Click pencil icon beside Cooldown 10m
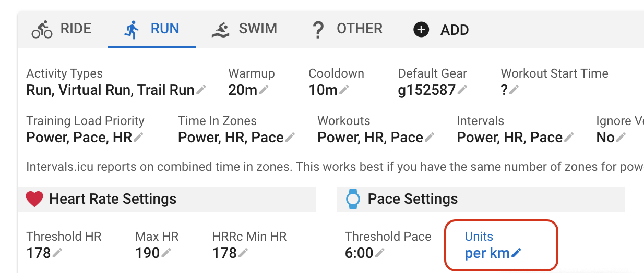Viewport: 644px width, 273px height. (x=344, y=90)
